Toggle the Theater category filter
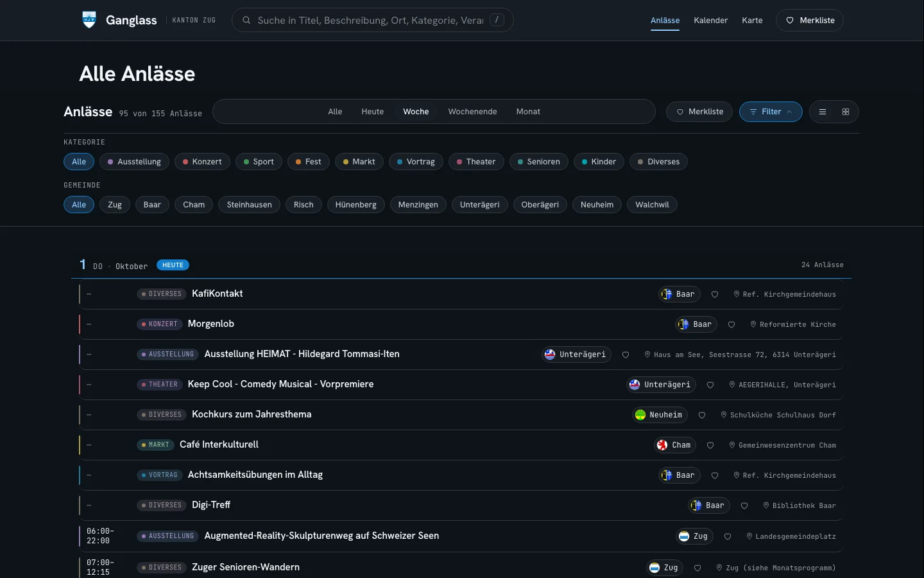Screen dimensions: 924x578 476,162
